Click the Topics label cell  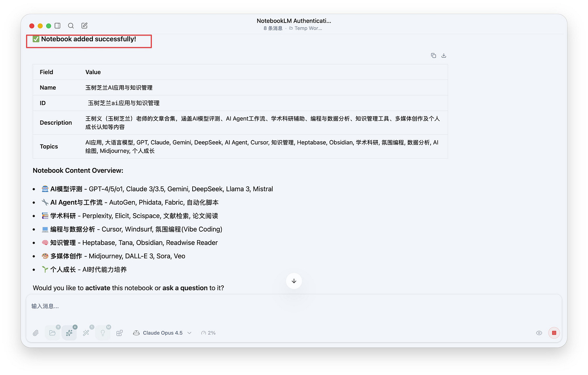click(x=49, y=147)
